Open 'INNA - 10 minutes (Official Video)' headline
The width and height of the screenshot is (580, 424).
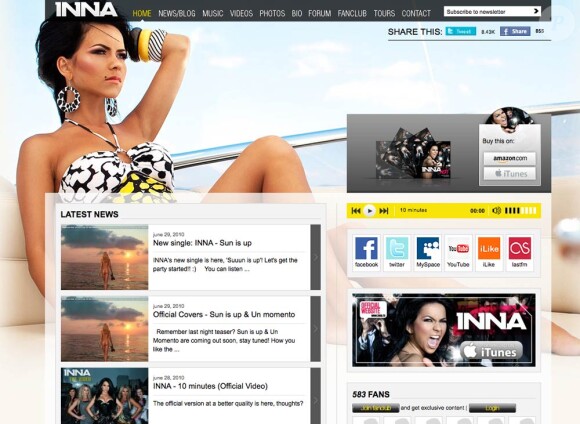[x=210, y=386]
